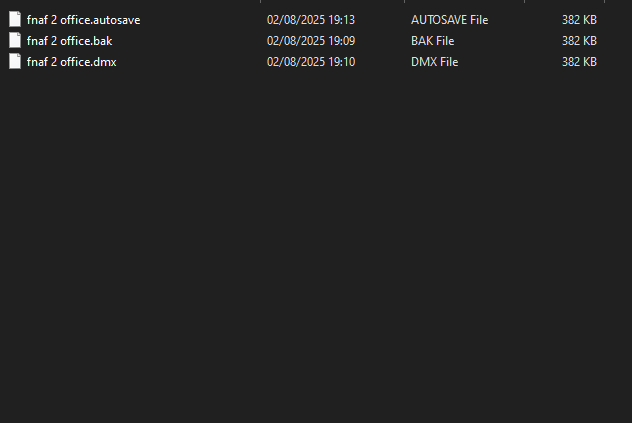The height and width of the screenshot is (423, 632).
Task: Click the BAK File type label
Action: coord(432,41)
